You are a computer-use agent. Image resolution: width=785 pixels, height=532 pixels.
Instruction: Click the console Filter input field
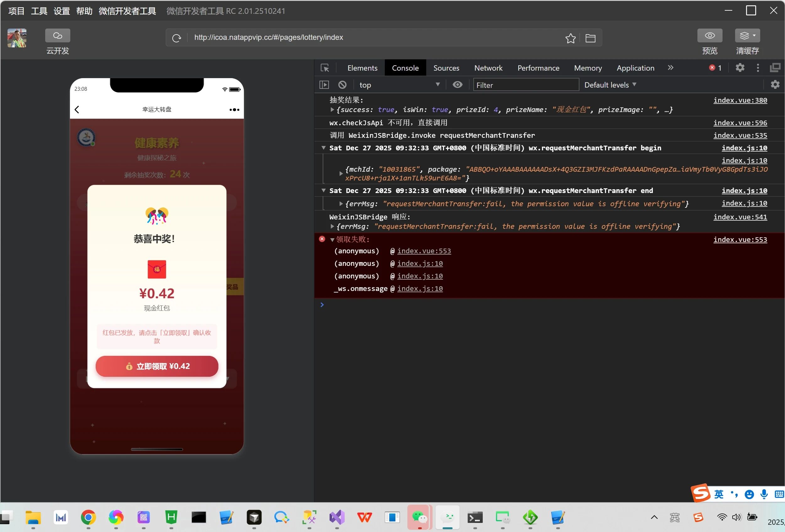[526, 85]
